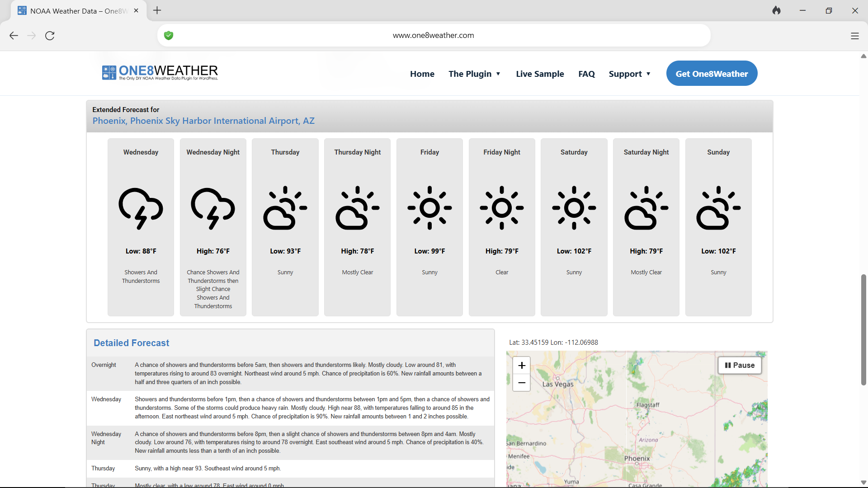Screen dimensions: 868x488
Task: Click the Thursday Night partly cloudy icon
Action: click(358, 208)
